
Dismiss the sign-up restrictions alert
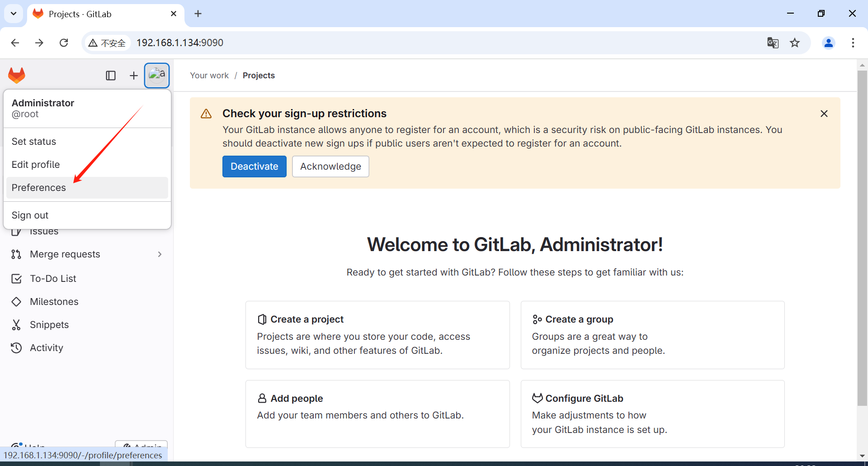pyautogui.click(x=824, y=114)
